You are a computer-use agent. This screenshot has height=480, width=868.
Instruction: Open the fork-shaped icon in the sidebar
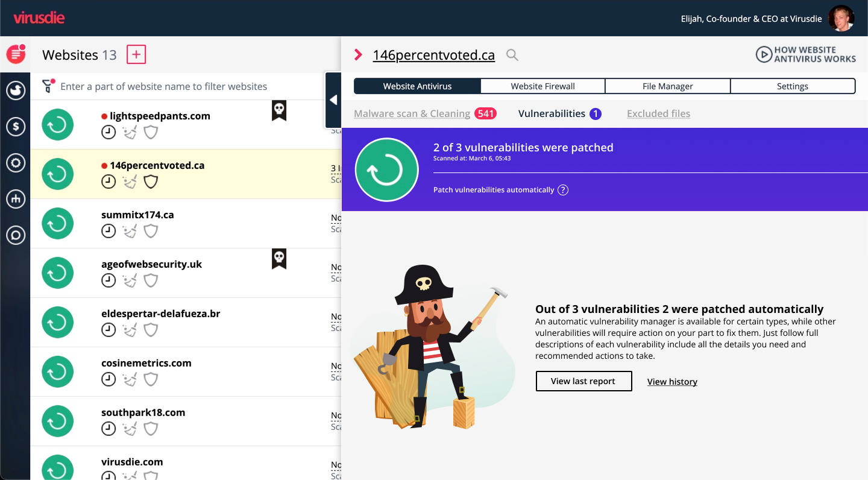tap(16, 199)
